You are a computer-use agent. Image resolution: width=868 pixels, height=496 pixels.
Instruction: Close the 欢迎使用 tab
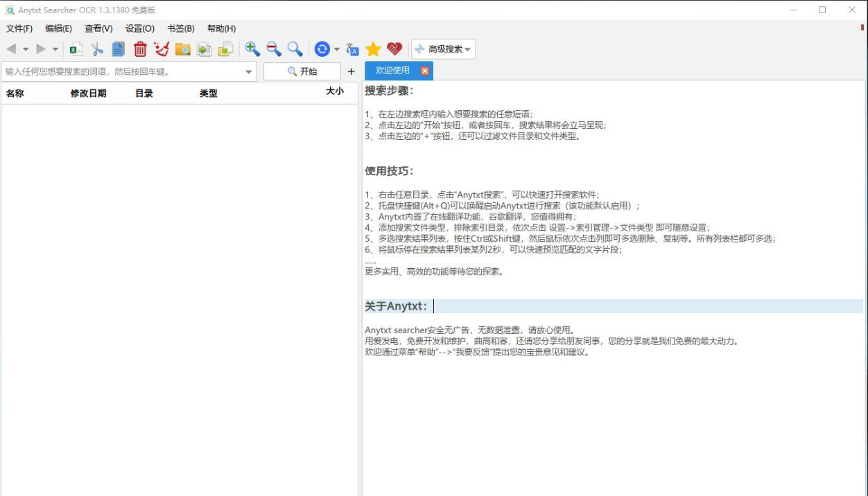coord(425,71)
